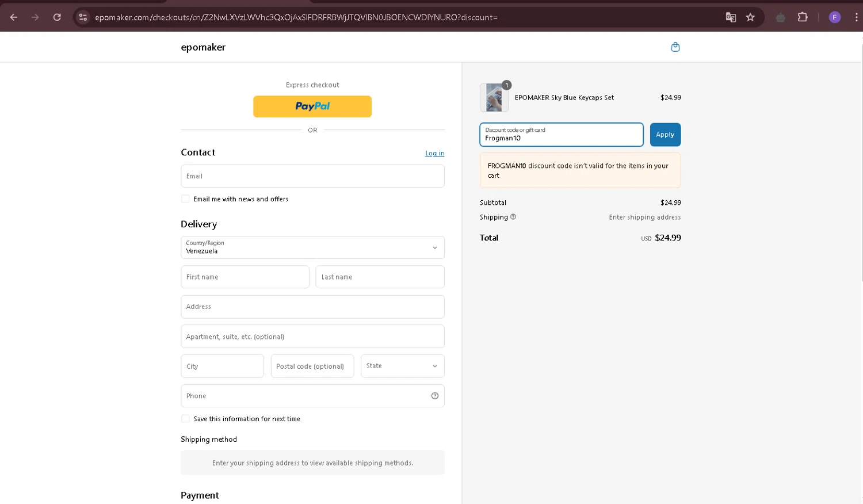Click the City input field
Viewport: 863px width, 504px height.
click(x=222, y=366)
